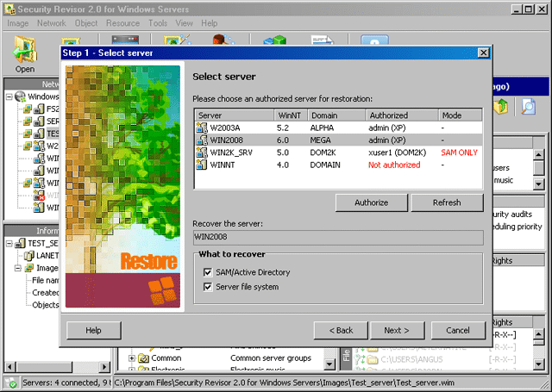The height and width of the screenshot is (392, 552).
Task: Select the WIN2K_SRV server row icon
Action: point(203,152)
